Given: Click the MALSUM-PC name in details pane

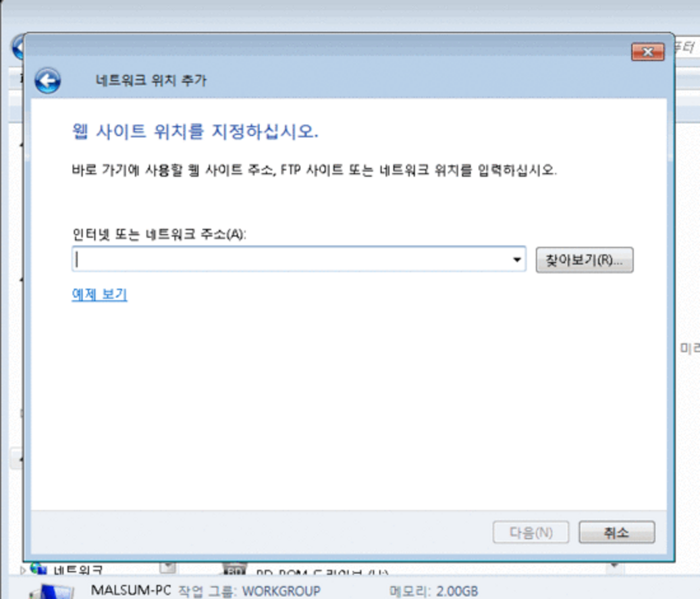Looking at the screenshot, I should coord(130,592).
